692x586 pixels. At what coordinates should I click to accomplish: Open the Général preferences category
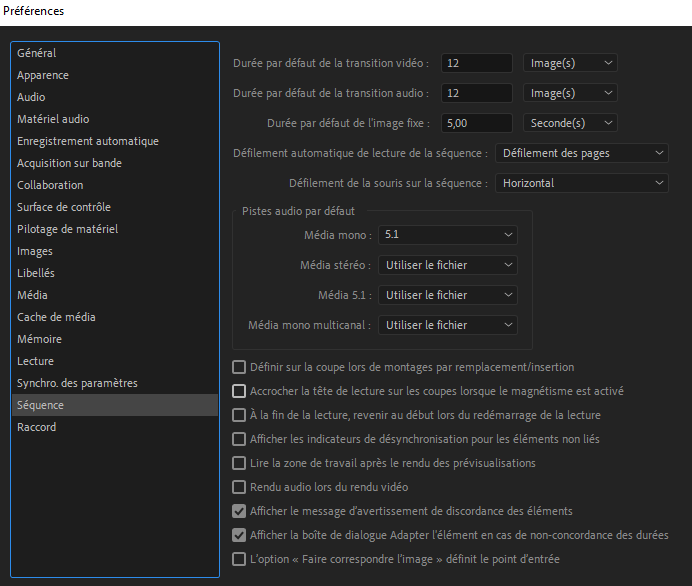tap(115, 53)
